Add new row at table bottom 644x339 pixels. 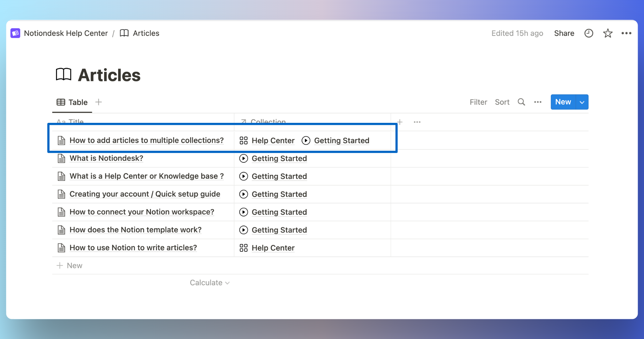70,265
